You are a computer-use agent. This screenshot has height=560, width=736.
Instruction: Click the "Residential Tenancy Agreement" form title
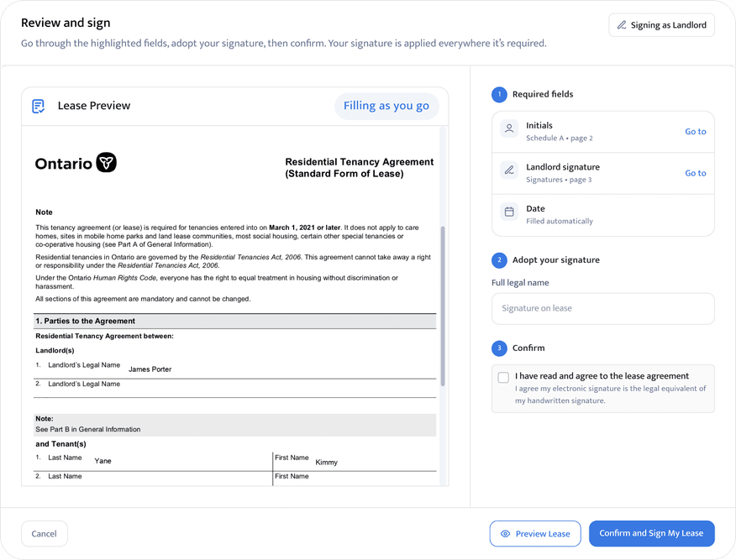359,168
